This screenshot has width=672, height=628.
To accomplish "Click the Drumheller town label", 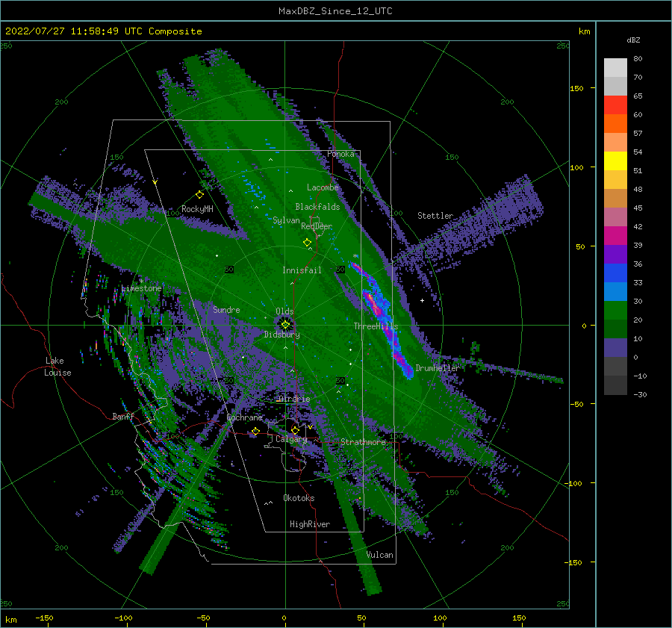I will pos(437,368).
